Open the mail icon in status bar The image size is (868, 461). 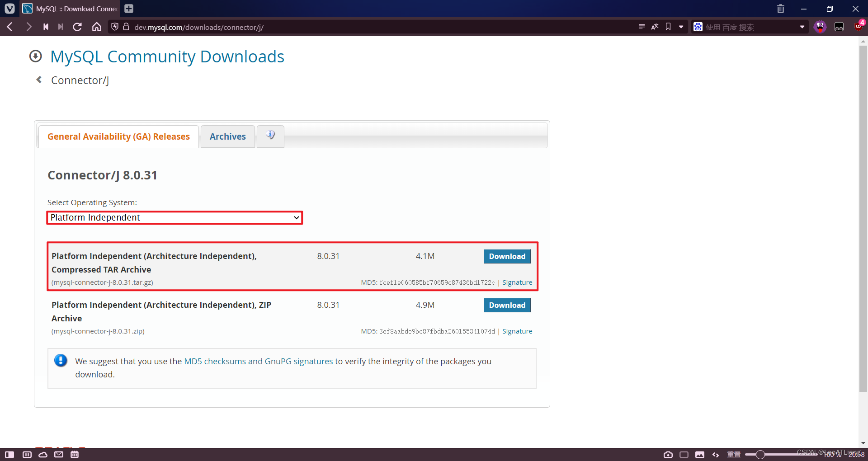pos(59,455)
